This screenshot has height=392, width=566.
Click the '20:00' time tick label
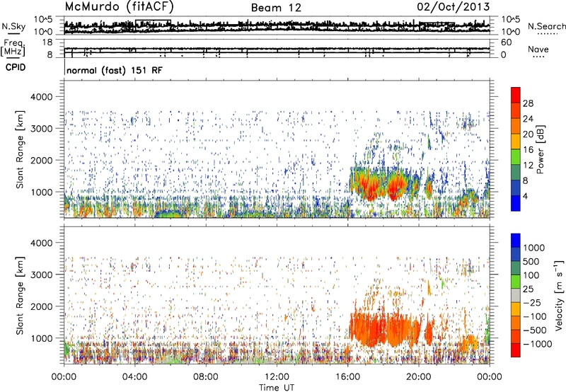pos(418,377)
